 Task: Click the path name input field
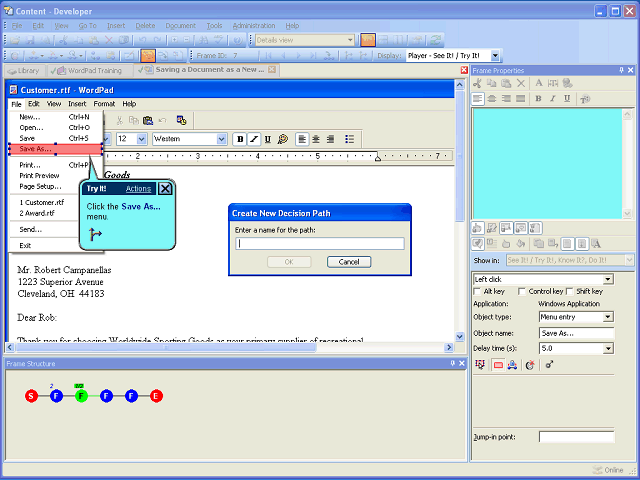pyautogui.click(x=320, y=244)
